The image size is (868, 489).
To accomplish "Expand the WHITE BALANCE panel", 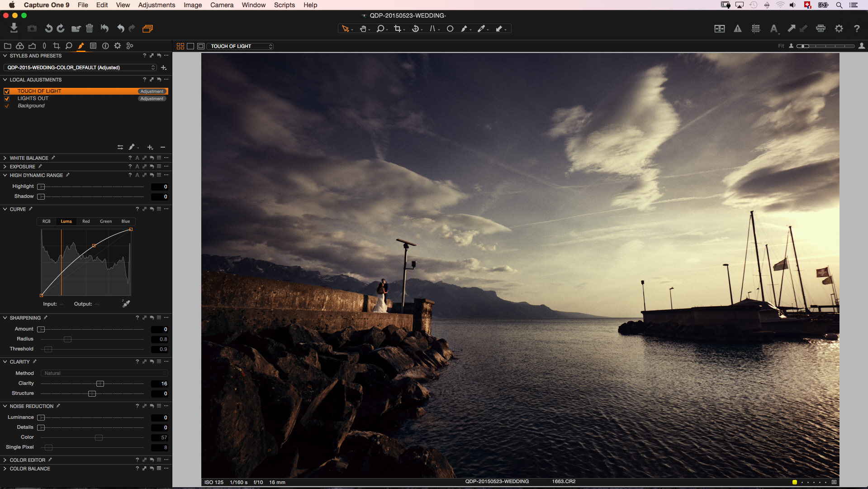I will [x=5, y=158].
